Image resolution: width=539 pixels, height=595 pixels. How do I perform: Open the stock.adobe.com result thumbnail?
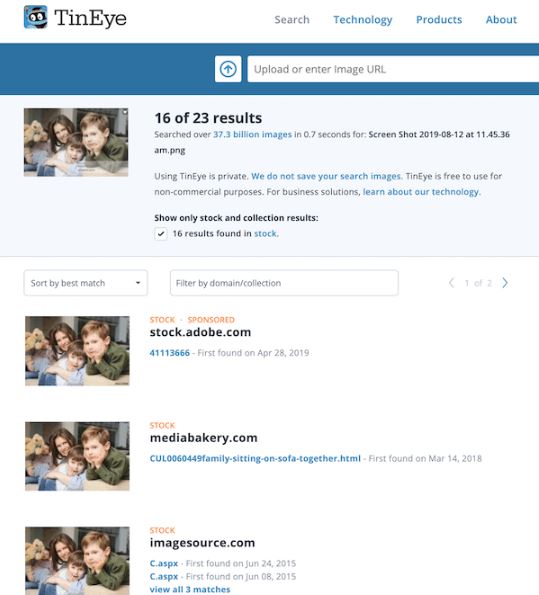point(77,351)
